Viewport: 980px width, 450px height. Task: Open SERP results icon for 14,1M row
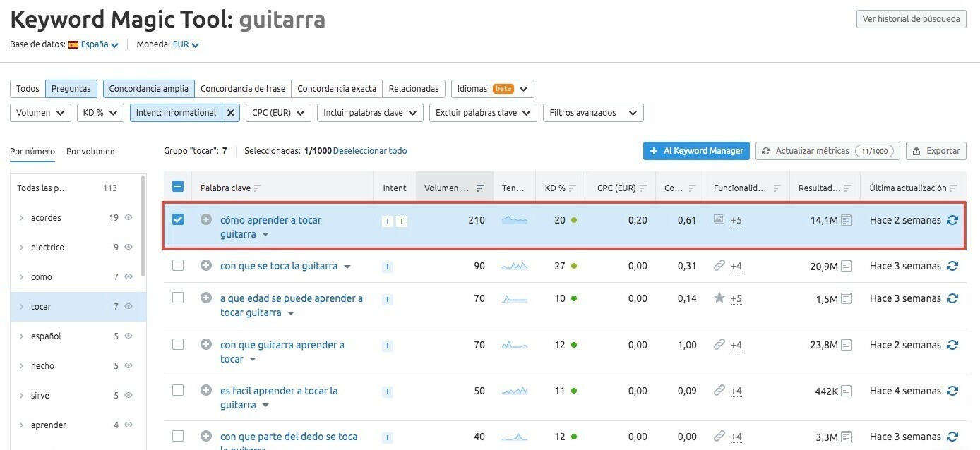coord(847,220)
